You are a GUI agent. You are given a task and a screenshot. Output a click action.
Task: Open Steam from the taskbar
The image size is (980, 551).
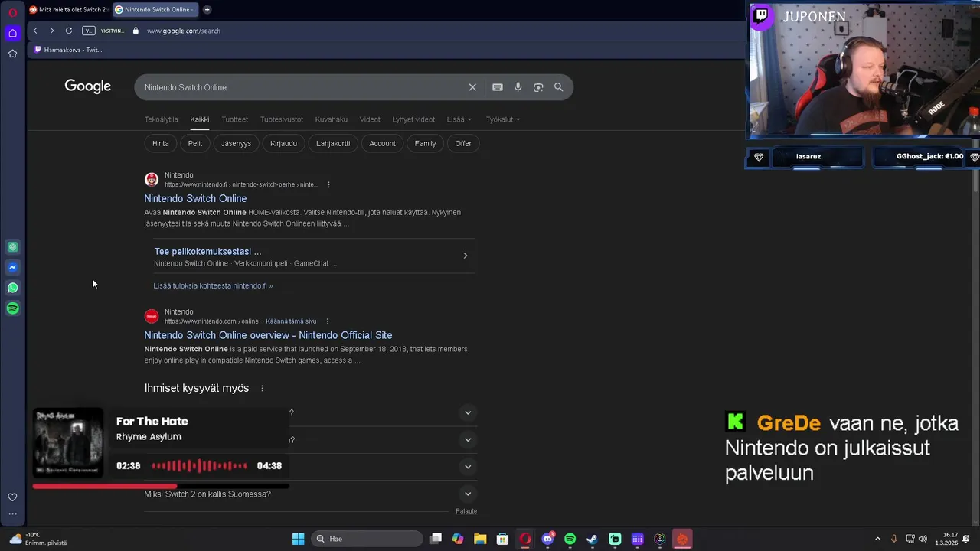click(x=592, y=539)
